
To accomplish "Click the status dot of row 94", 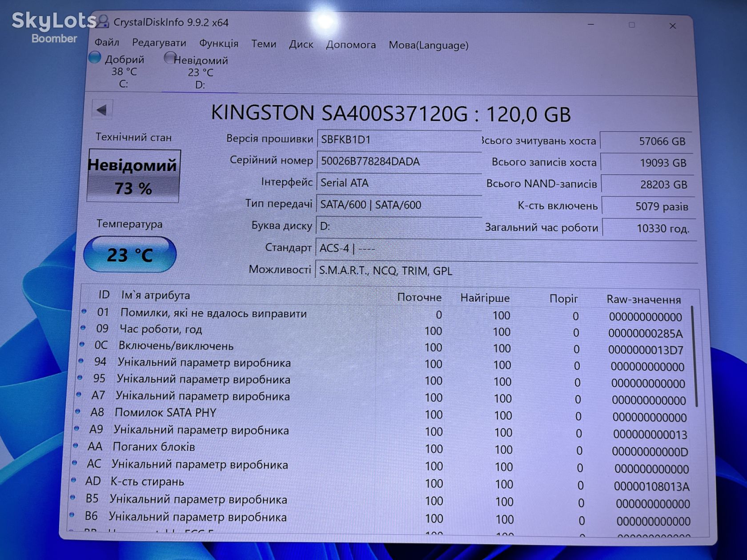I will pos(81,361).
